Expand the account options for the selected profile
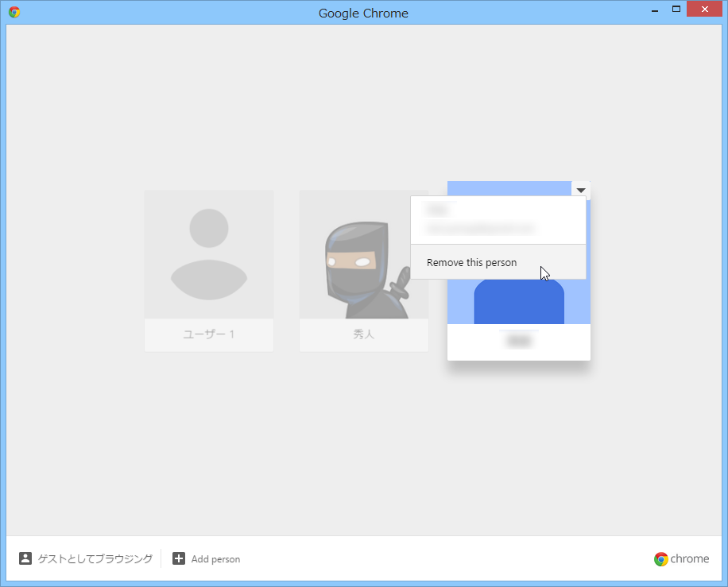 [580, 190]
